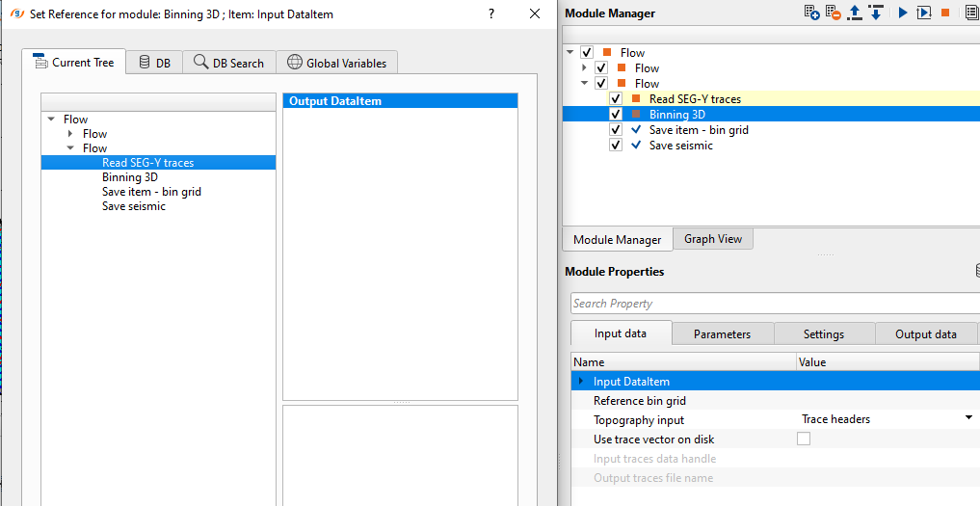Switch to the Graph View tab

713,239
